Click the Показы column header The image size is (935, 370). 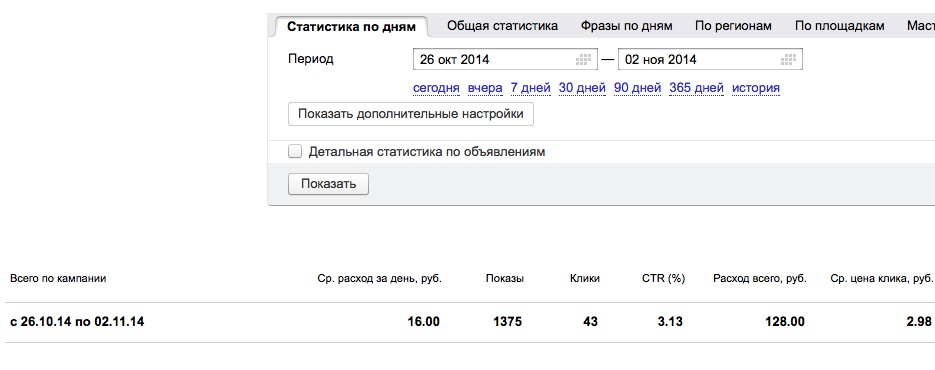click(504, 278)
